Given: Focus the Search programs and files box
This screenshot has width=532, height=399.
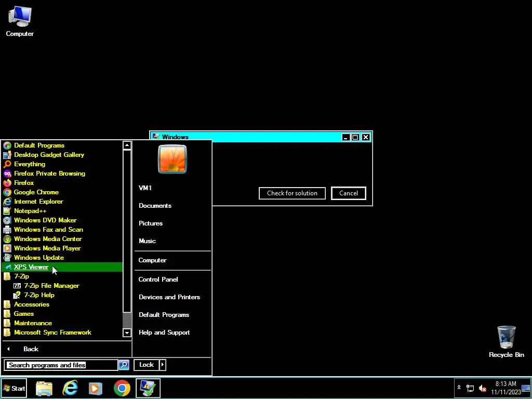Looking at the screenshot, I should click(x=61, y=365).
